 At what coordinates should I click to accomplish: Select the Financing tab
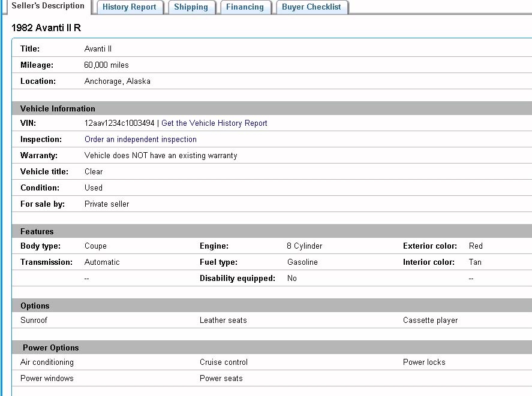(245, 7)
